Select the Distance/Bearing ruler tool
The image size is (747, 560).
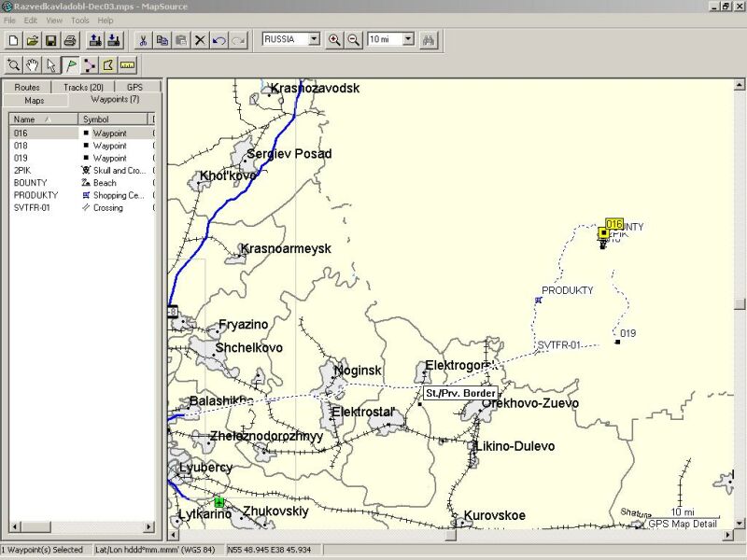[127, 65]
